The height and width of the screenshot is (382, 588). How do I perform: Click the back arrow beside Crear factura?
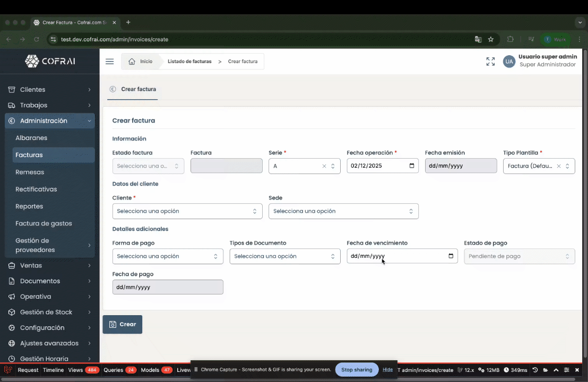[x=113, y=89]
